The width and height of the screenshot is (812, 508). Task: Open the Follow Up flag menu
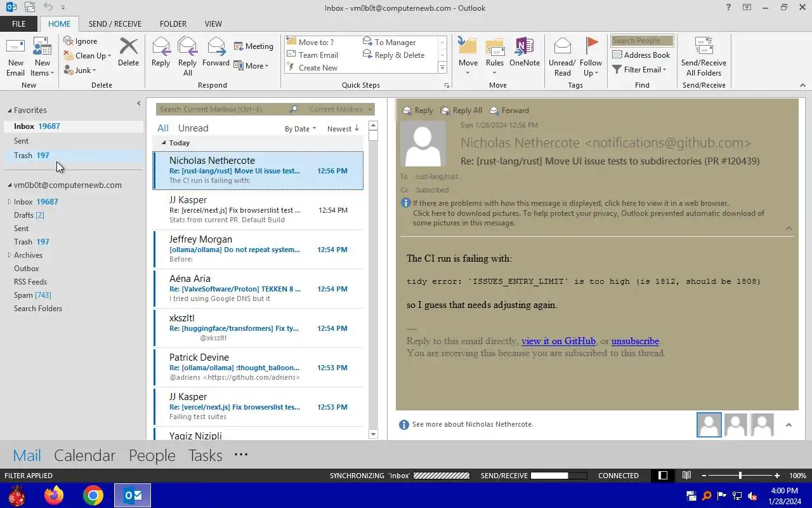pos(591,57)
